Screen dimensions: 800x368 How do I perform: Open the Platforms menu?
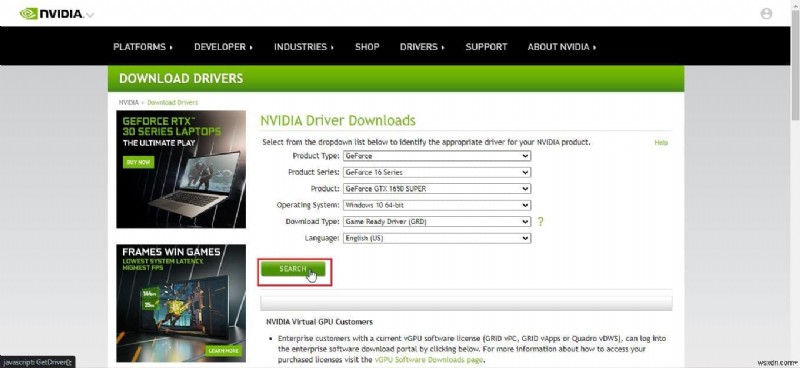point(143,46)
